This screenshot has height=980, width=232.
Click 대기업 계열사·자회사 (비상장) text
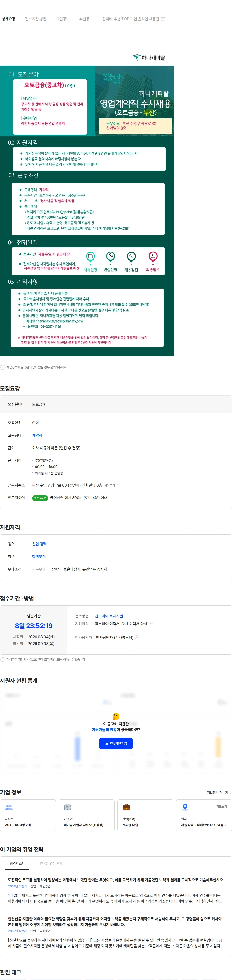(x=84, y=825)
